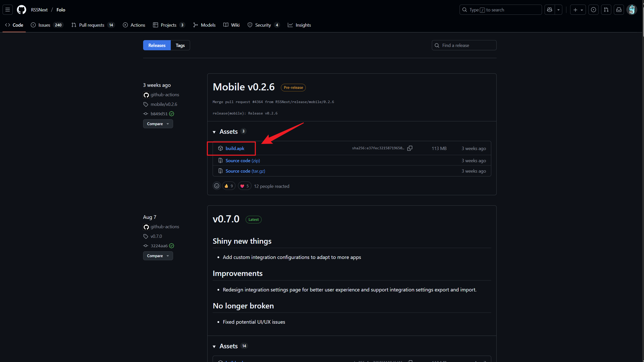The width and height of the screenshot is (644, 362).
Task: Toggle the heart reaction
Action: (244, 186)
